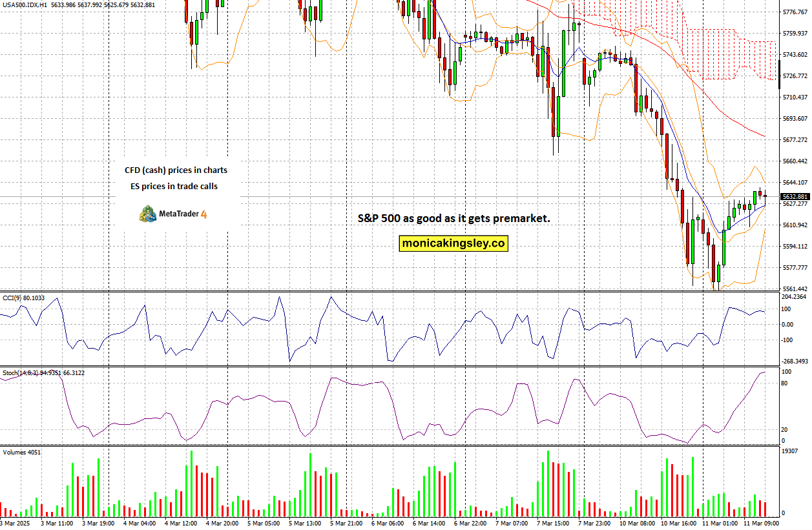Open the monicakingsley.co link
The width and height of the screenshot is (812, 530).
tap(453, 243)
